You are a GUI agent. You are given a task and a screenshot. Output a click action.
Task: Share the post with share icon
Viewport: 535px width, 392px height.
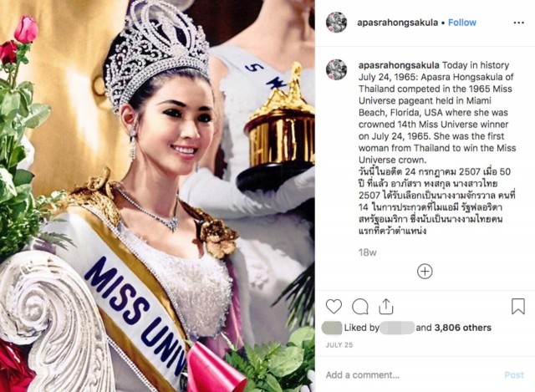pyautogui.click(x=386, y=307)
